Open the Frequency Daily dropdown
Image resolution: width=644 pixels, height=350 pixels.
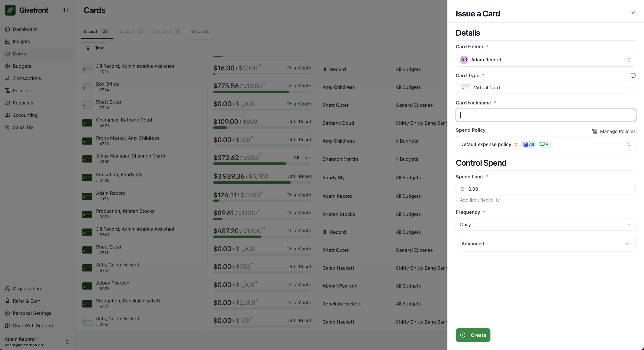tap(545, 225)
